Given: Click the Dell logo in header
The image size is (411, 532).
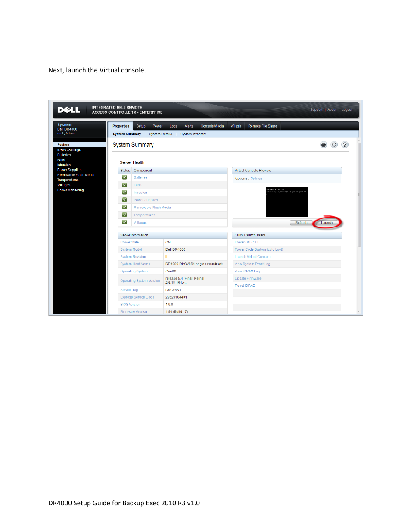Looking at the screenshot, I should (x=69, y=110).
